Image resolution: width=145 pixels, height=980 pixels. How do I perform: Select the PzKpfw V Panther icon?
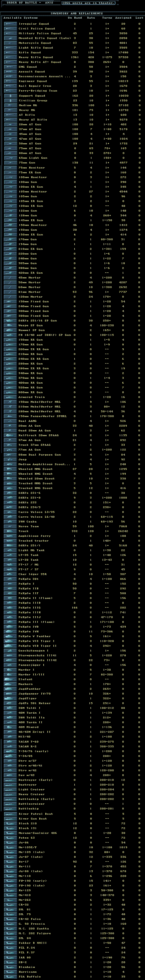(10, 636)
